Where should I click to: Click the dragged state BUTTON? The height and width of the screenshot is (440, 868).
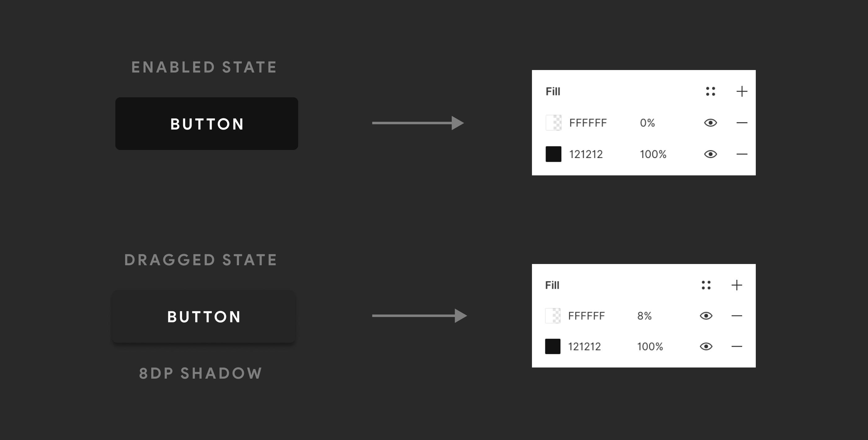[x=204, y=316]
